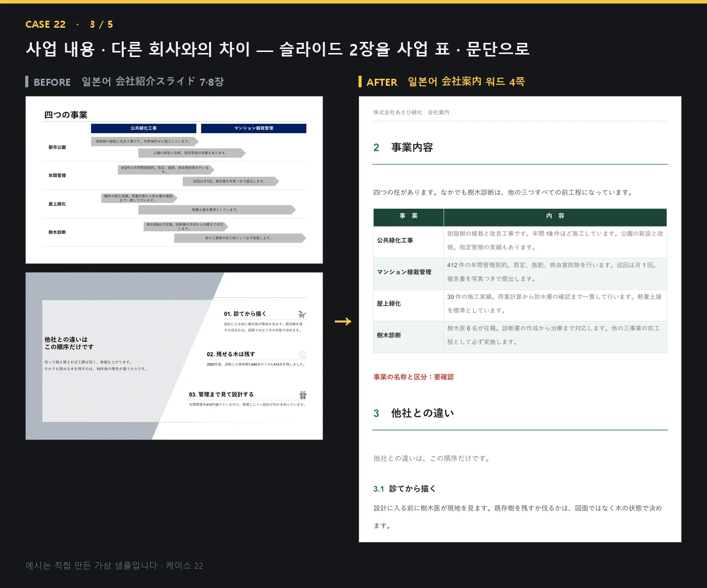This screenshot has width=707, height=588.
Task: Click the gray arrow box reading 街路樹の植栽と改良工事です
Action: click(144, 141)
